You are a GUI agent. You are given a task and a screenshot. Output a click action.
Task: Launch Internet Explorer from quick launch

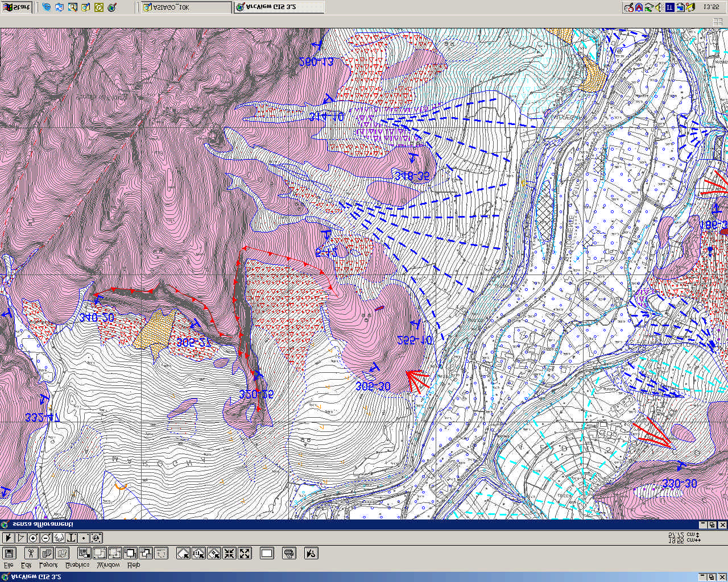[x=47, y=7]
